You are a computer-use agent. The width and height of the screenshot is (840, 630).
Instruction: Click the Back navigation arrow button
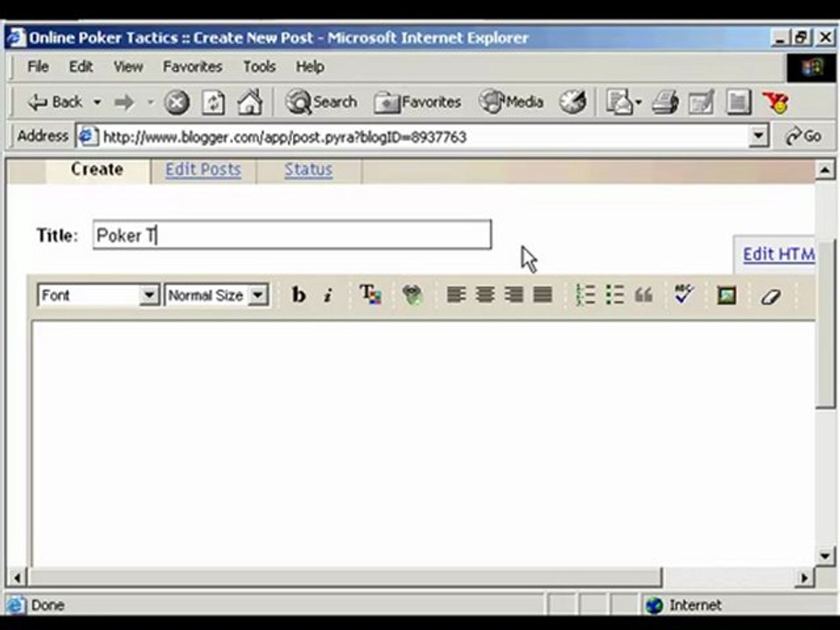(x=54, y=101)
